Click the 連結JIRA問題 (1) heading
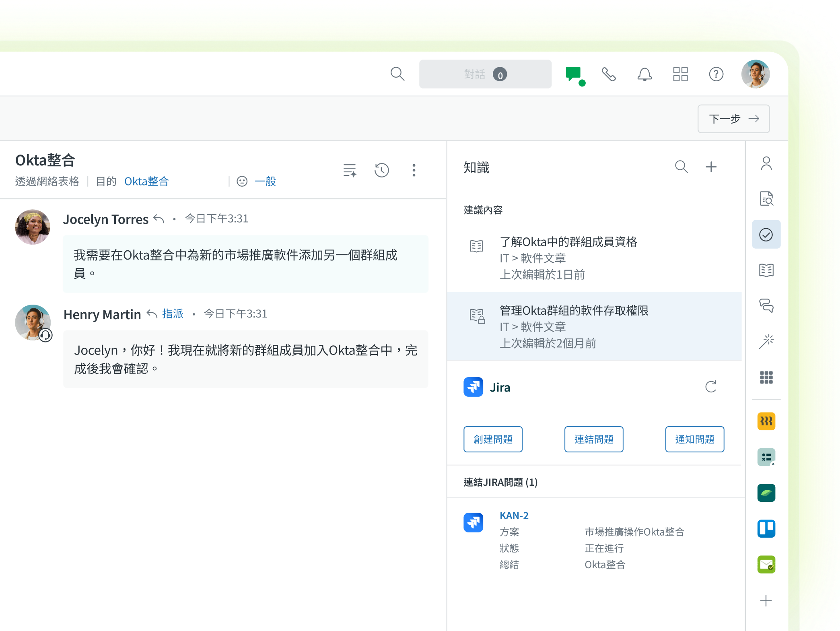This screenshot has height=631, width=840. point(500,482)
